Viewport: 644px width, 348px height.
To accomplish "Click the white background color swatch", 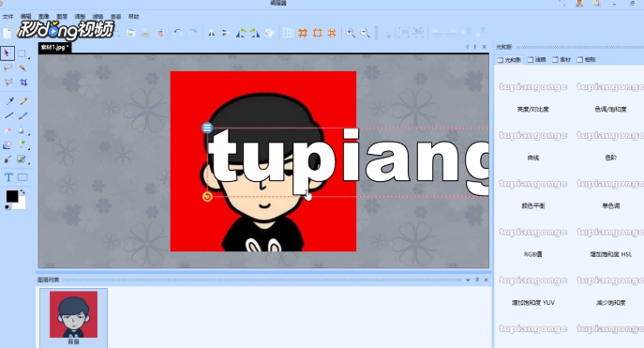I will pos(21,204).
